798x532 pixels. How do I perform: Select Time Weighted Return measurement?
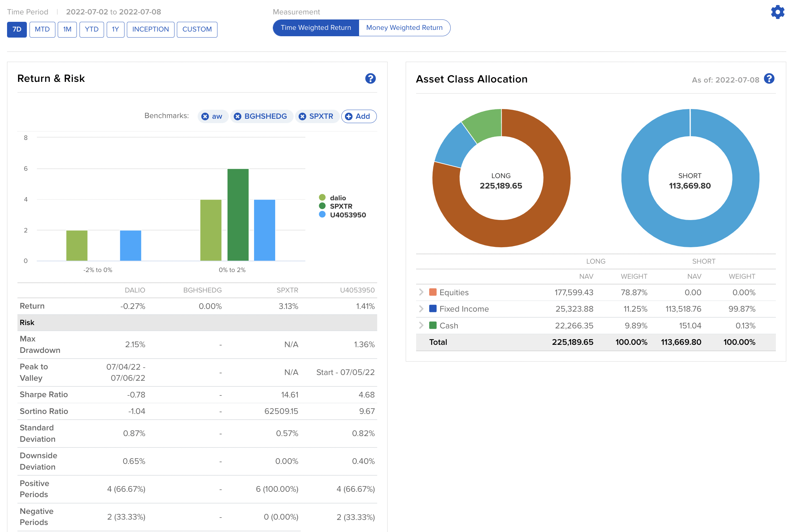(316, 28)
